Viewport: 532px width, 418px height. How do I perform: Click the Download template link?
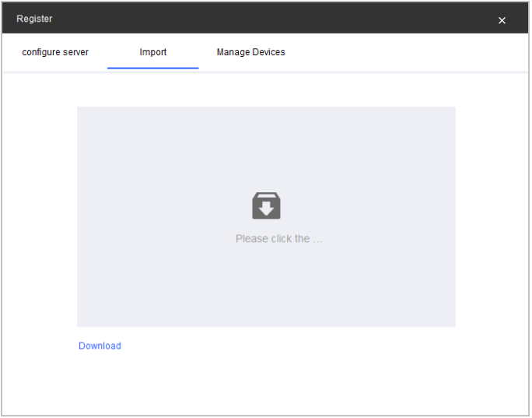click(100, 346)
